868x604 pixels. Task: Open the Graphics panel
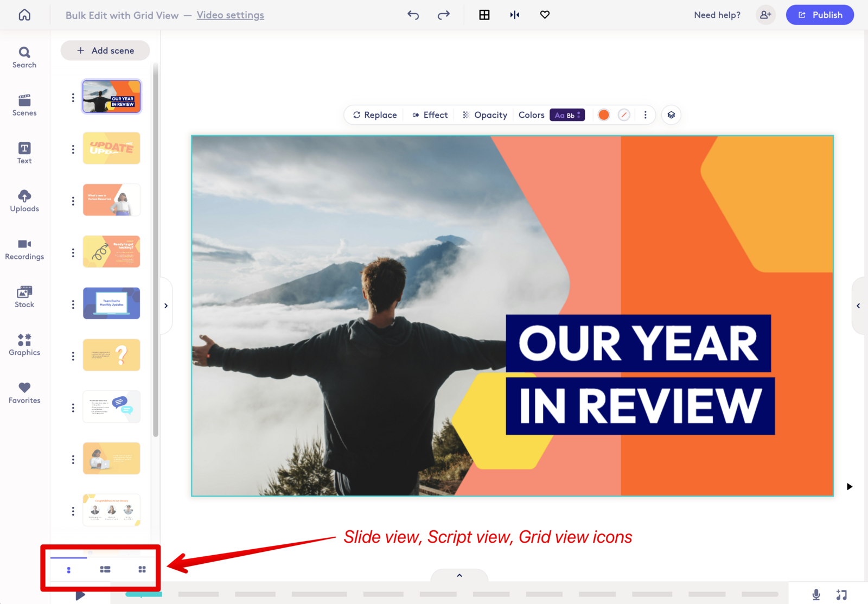24,345
